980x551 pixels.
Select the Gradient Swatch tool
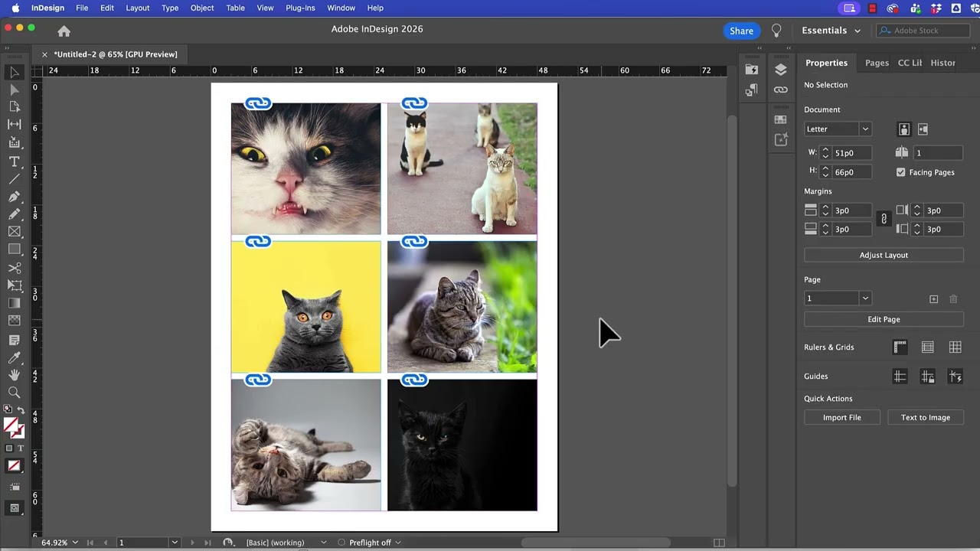coord(15,303)
